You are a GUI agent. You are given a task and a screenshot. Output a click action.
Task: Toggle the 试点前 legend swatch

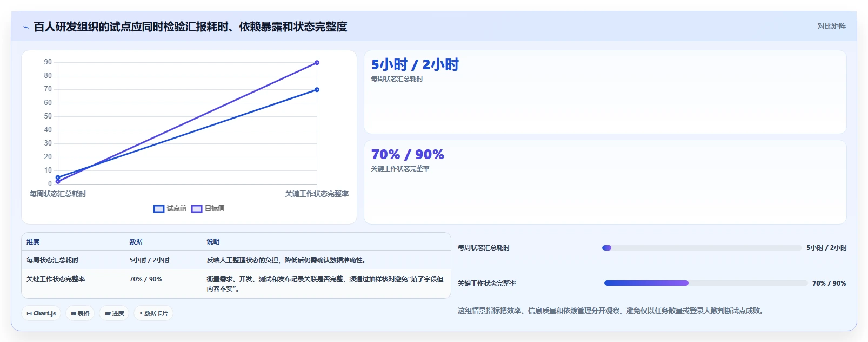158,208
